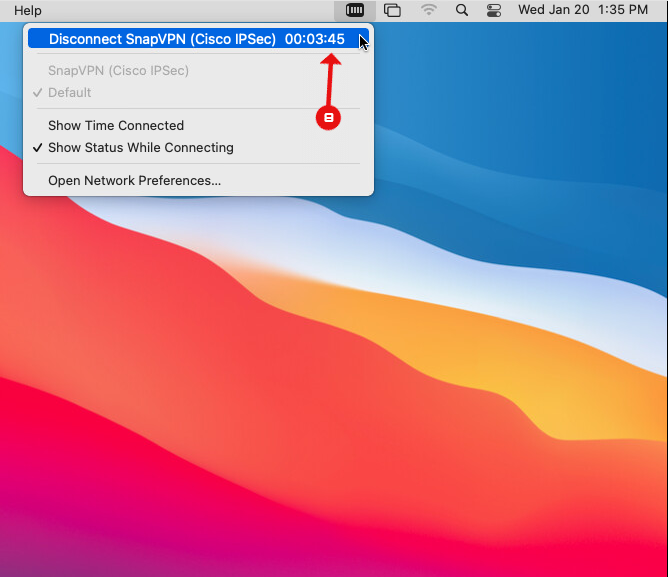Open the Wi-Fi menu bar icon
The image size is (668, 577).
click(x=429, y=10)
